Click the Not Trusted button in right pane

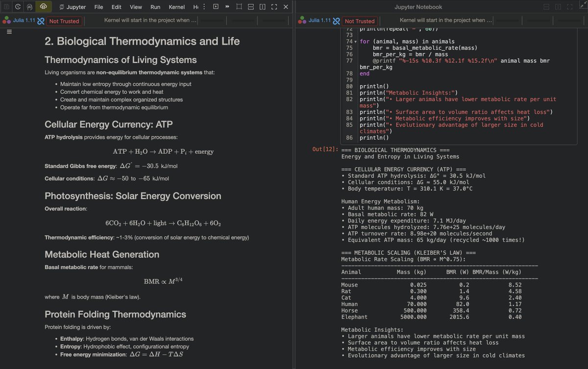[x=360, y=21]
